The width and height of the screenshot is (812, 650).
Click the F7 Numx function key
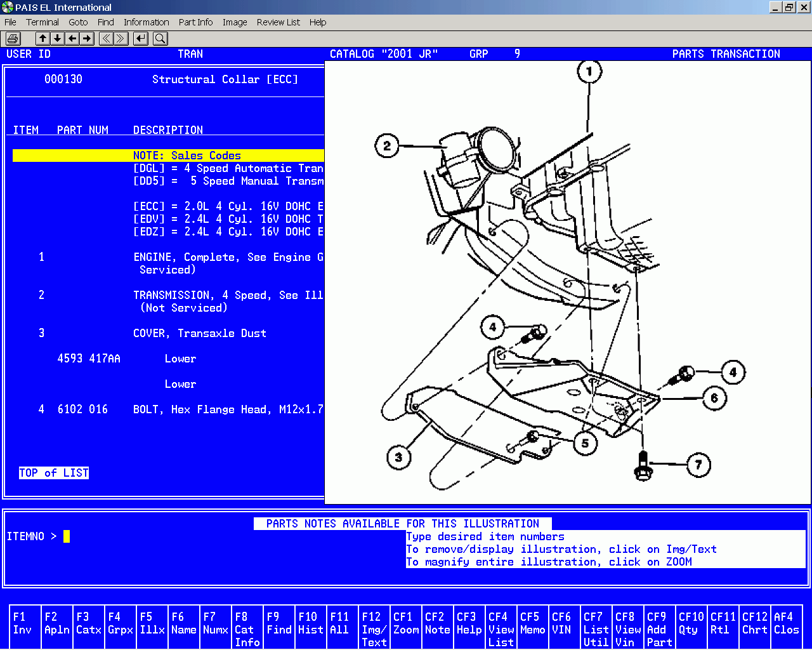point(216,627)
